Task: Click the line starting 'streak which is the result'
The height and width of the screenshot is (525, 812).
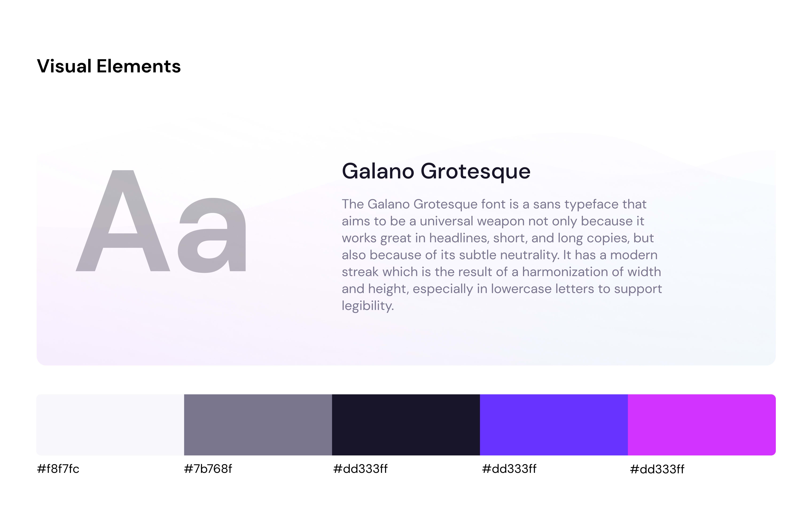Action: click(501, 272)
